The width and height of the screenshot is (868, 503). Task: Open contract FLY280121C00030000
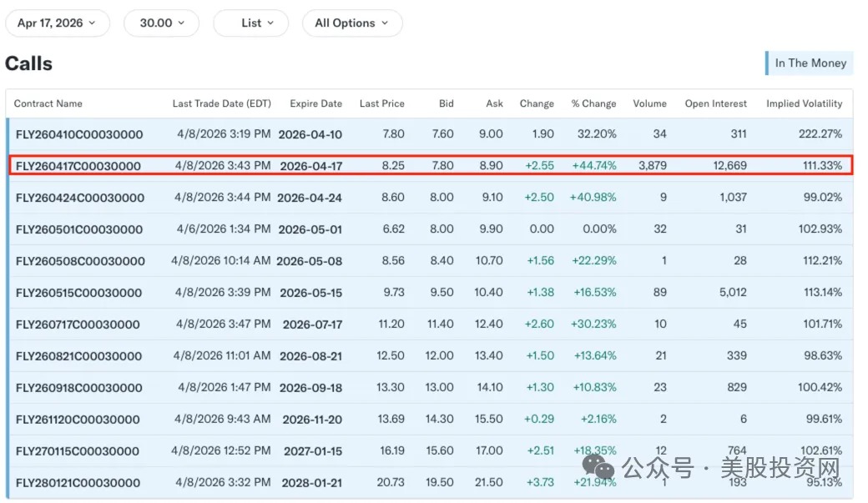(78, 482)
